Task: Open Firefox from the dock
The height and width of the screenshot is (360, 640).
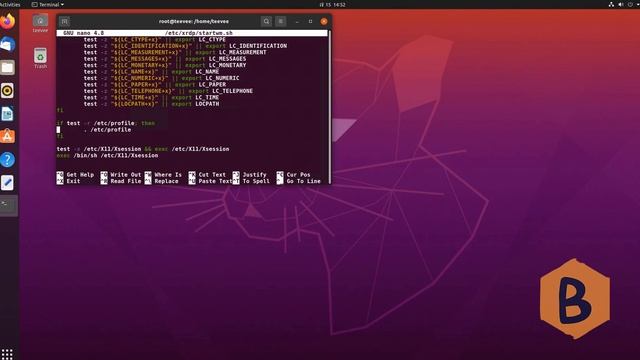Action: [x=7, y=21]
